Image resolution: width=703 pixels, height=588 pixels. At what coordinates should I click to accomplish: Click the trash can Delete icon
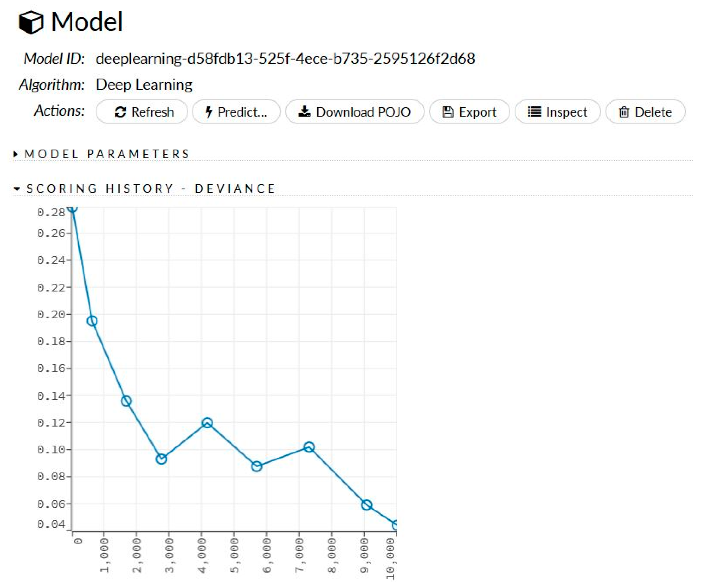(x=624, y=112)
